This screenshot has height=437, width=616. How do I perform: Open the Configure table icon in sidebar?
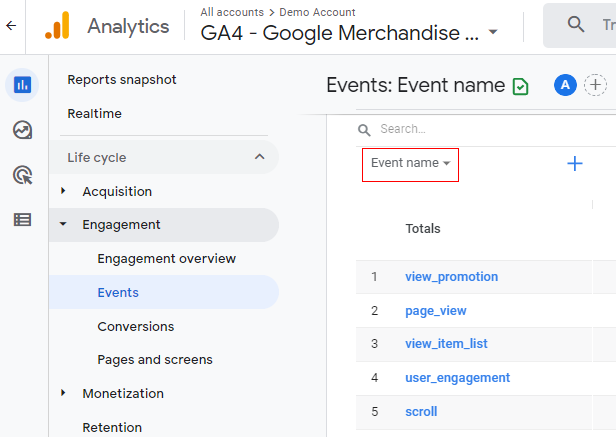[x=22, y=220]
